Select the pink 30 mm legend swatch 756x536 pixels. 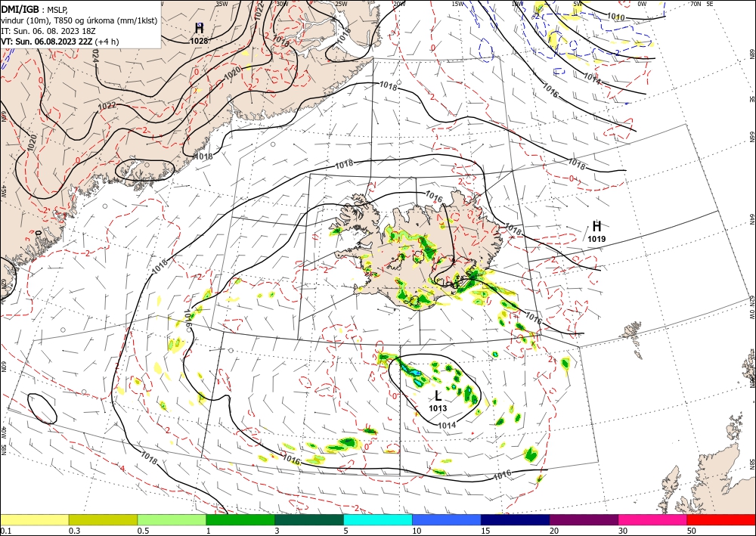pyautogui.click(x=653, y=519)
